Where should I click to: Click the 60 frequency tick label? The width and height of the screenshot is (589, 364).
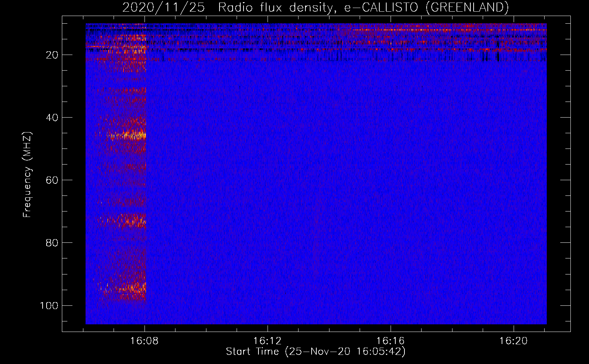coord(52,180)
